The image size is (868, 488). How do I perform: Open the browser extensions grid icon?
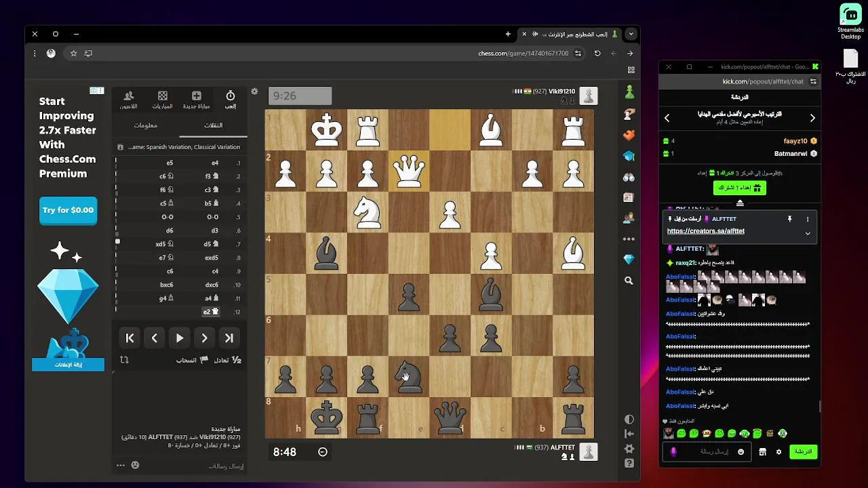(x=631, y=70)
